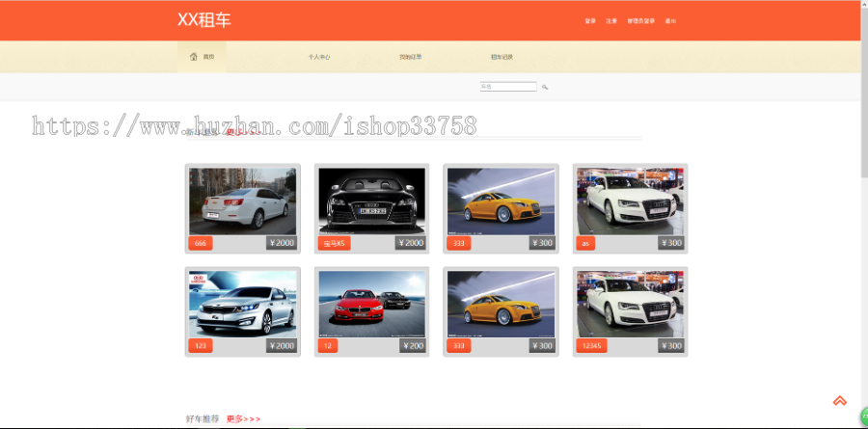Click the XX租车 site logo
This screenshot has width=868, height=429.
[203, 20]
